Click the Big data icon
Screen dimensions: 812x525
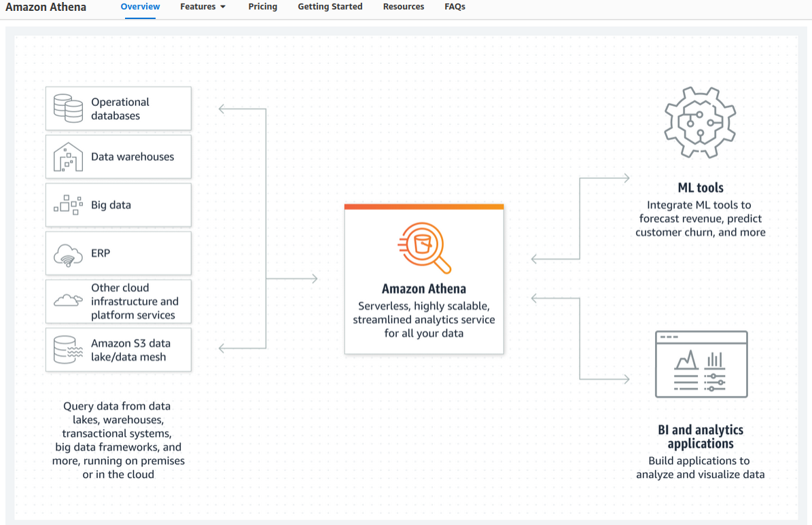tap(68, 204)
